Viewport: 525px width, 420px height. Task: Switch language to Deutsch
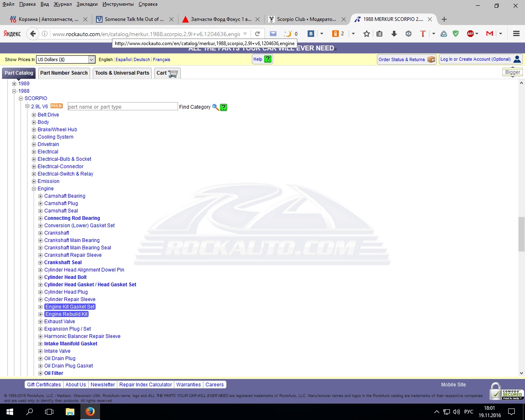pyautogui.click(x=142, y=59)
